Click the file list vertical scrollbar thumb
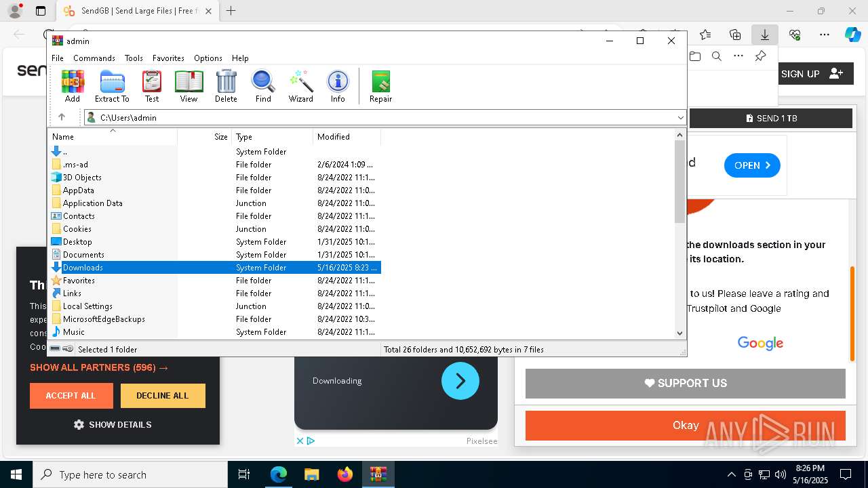868x488 pixels. point(679,182)
